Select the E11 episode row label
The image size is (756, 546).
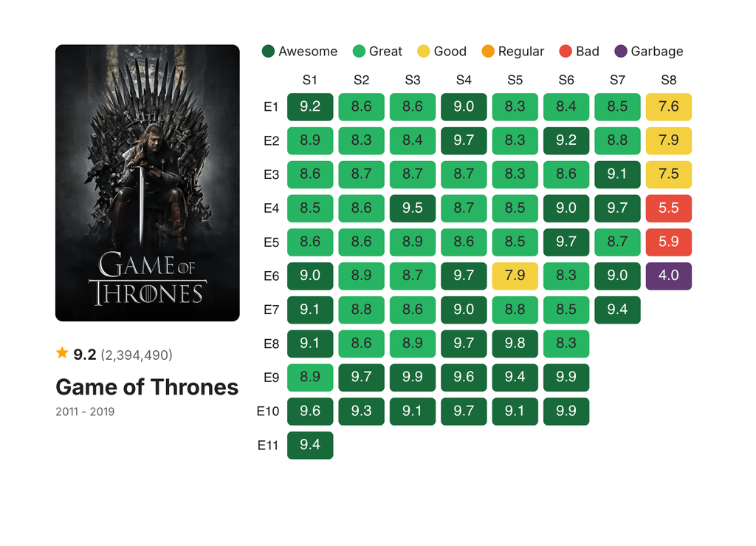267,445
